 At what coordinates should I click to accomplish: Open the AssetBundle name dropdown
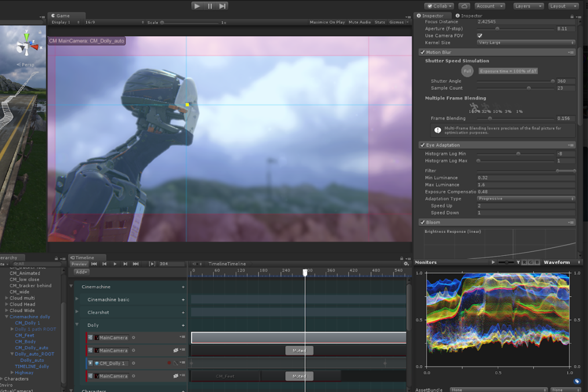(x=499, y=390)
